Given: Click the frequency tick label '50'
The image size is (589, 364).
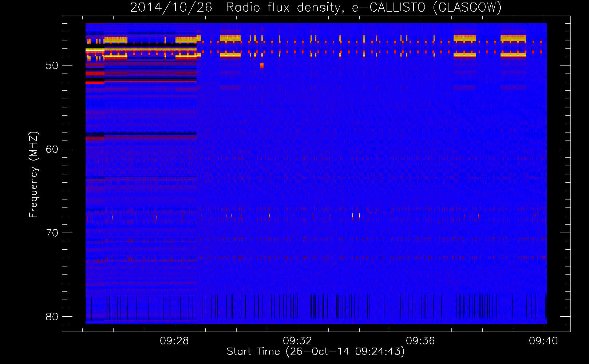Looking at the screenshot, I should [52, 66].
